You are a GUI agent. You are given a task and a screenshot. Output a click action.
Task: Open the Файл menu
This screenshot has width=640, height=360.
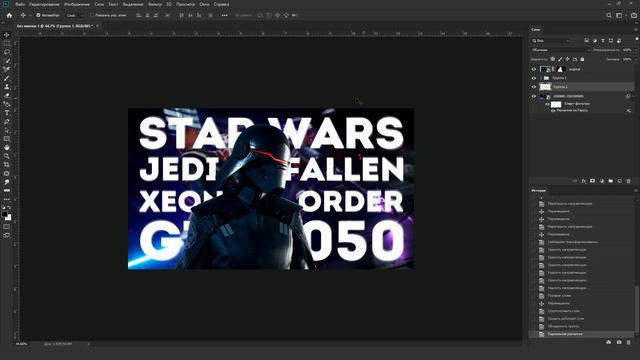click(20, 4)
